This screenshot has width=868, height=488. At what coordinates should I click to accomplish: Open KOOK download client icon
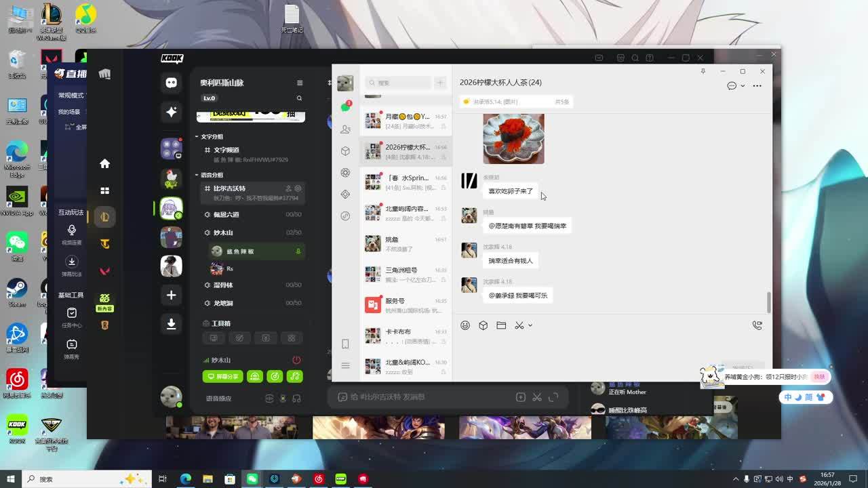pos(171,324)
